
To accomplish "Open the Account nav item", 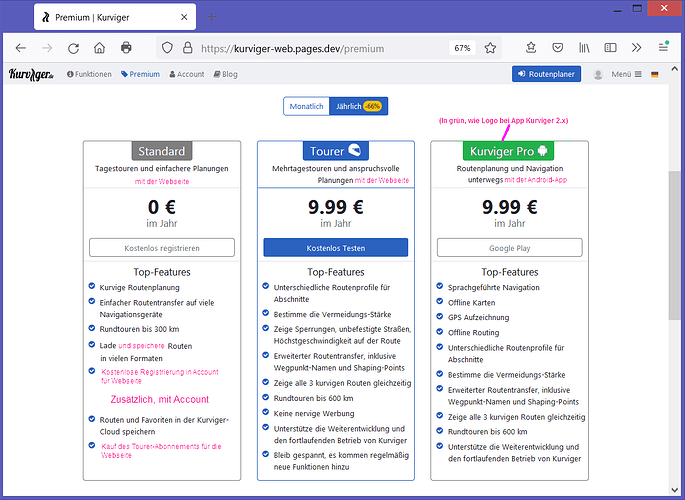I will (x=187, y=74).
